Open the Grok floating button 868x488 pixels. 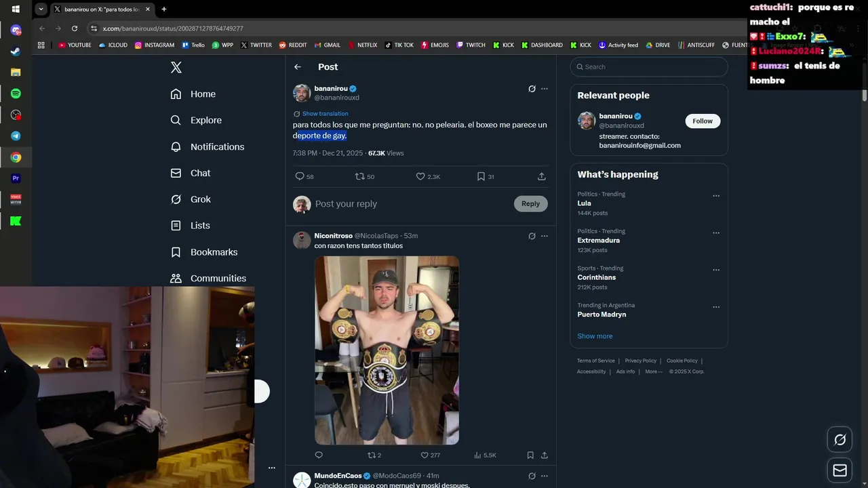point(840,440)
